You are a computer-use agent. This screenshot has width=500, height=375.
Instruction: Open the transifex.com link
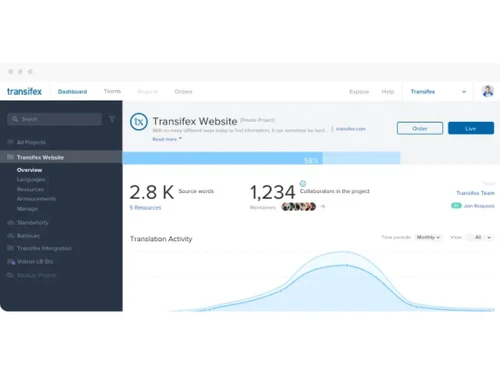(351, 129)
